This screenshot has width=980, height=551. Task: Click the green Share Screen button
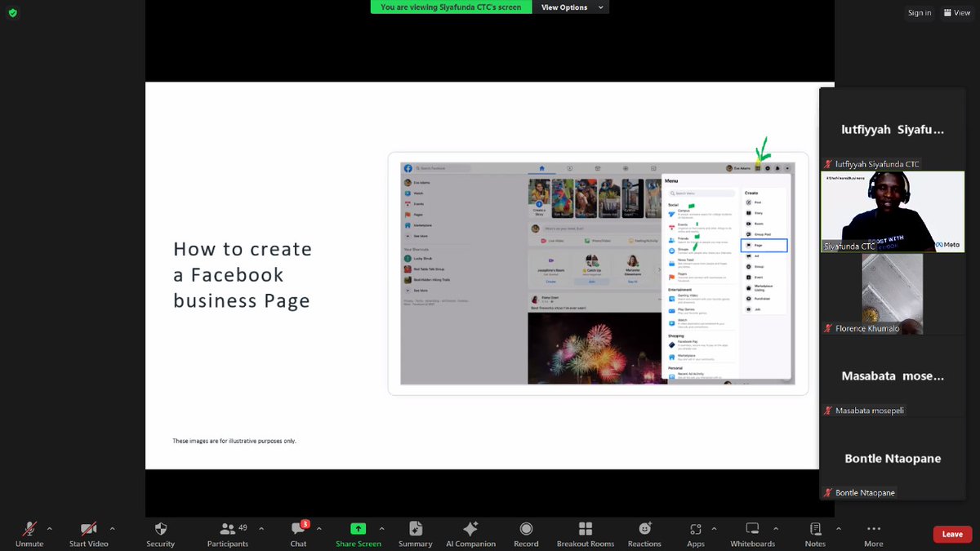pos(359,534)
